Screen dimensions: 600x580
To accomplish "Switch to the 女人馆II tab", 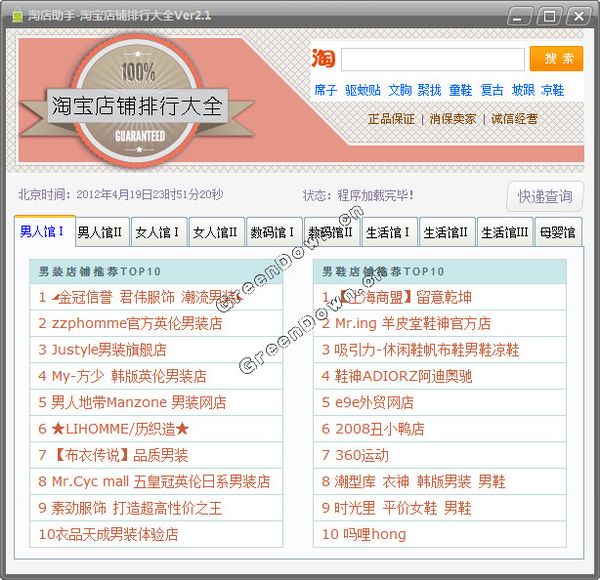I will [216, 232].
